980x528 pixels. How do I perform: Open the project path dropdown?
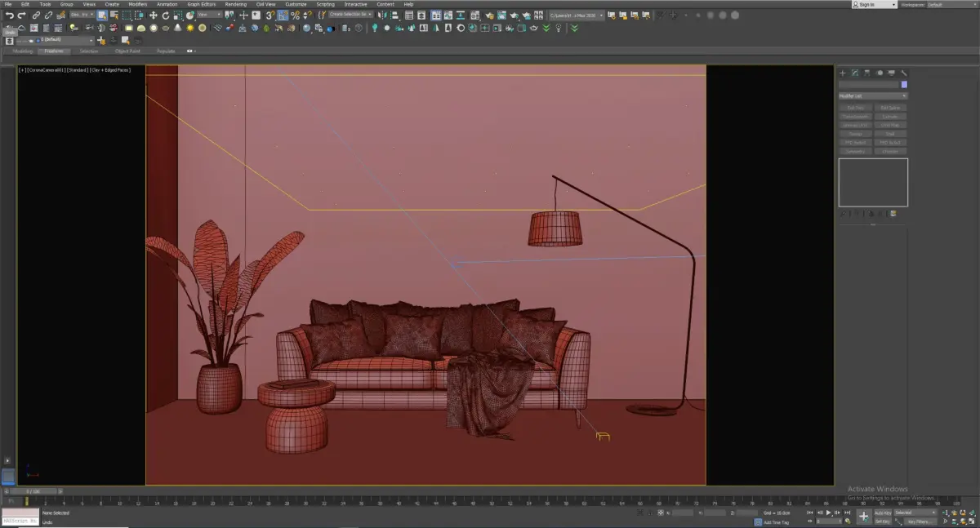click(x=577, y=15)
